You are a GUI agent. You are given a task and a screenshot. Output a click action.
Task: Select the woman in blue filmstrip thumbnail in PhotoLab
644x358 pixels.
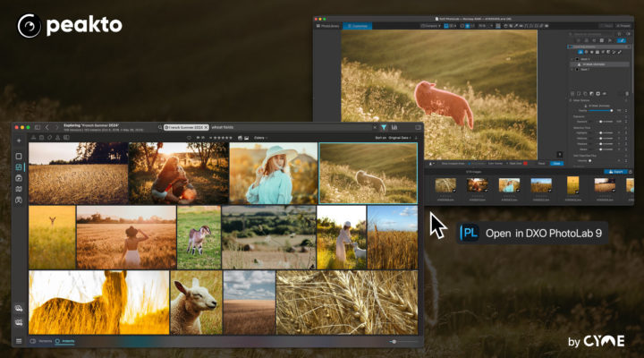pyautogui.click(x=509, y=185)
